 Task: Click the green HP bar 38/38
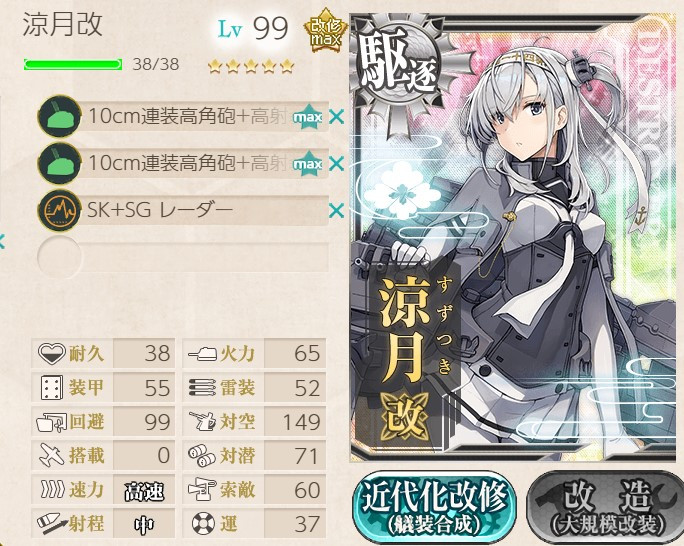[x=73, y=65]
